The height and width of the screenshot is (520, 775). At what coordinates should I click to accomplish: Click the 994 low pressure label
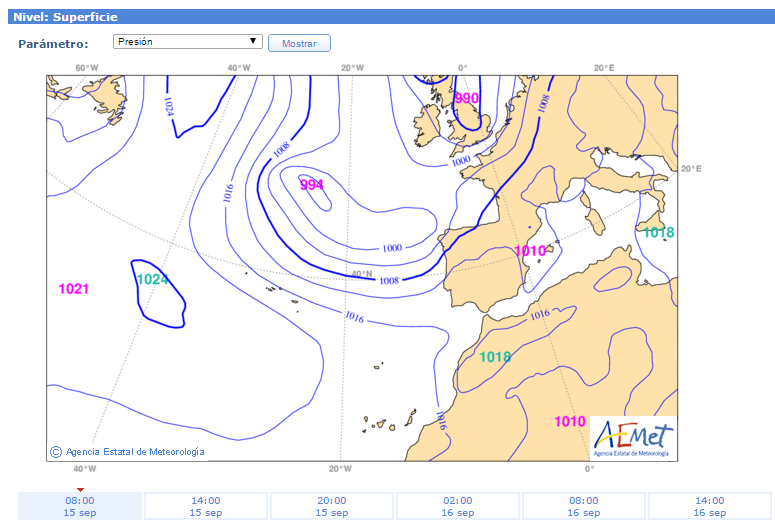pos(312,185)
